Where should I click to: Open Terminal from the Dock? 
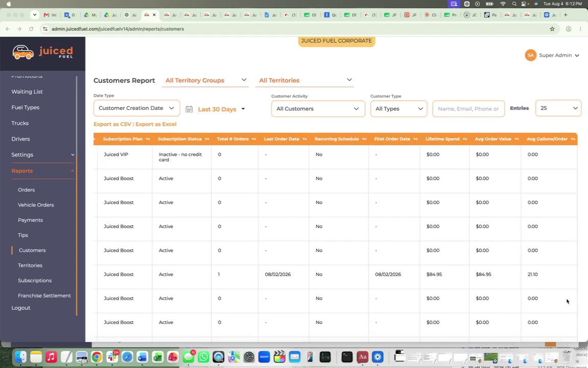[x=347, y=356]
